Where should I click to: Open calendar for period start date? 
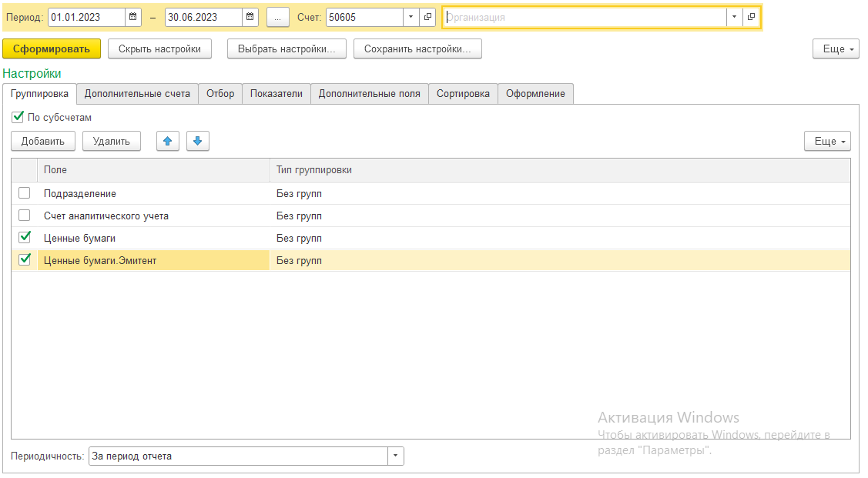(x=132, y=17)
